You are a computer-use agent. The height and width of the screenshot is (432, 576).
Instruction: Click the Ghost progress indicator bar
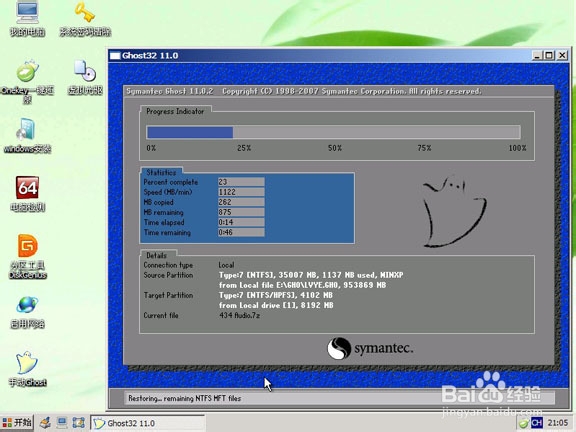334,132
